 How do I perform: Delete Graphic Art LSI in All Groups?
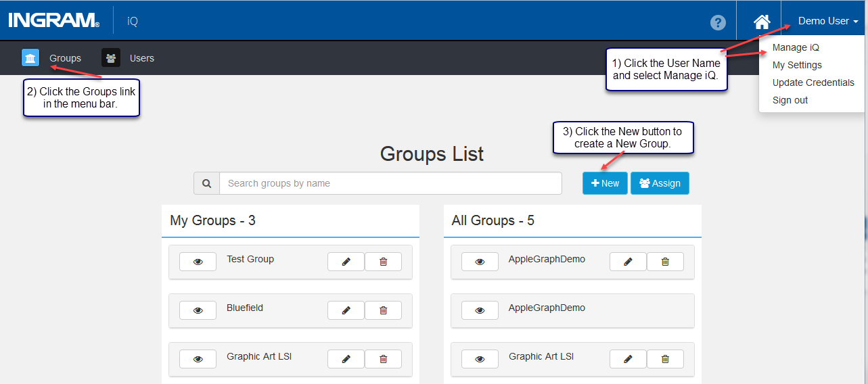665,359
